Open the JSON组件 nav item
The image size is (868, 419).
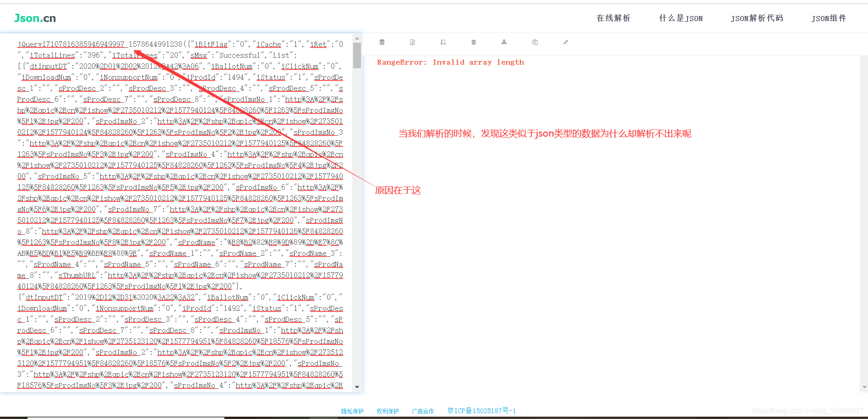(829, 18)
